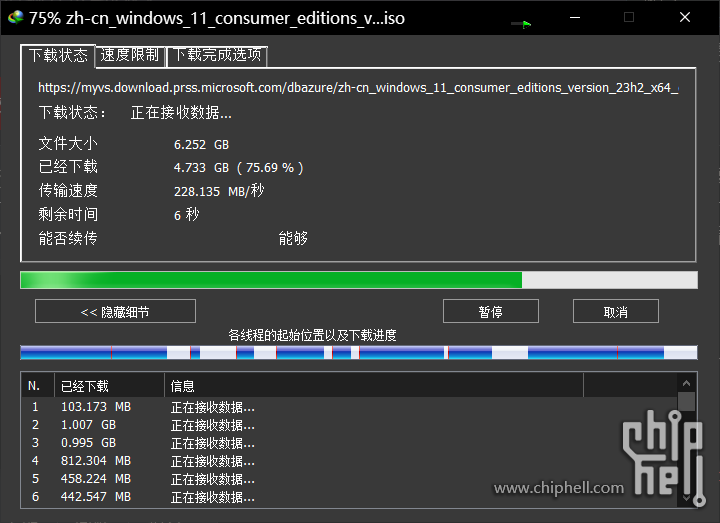Click the file size value 6.252 GB
Viewport: 720px width, 523px height.
pyautogui.click(x=201, y=145)
